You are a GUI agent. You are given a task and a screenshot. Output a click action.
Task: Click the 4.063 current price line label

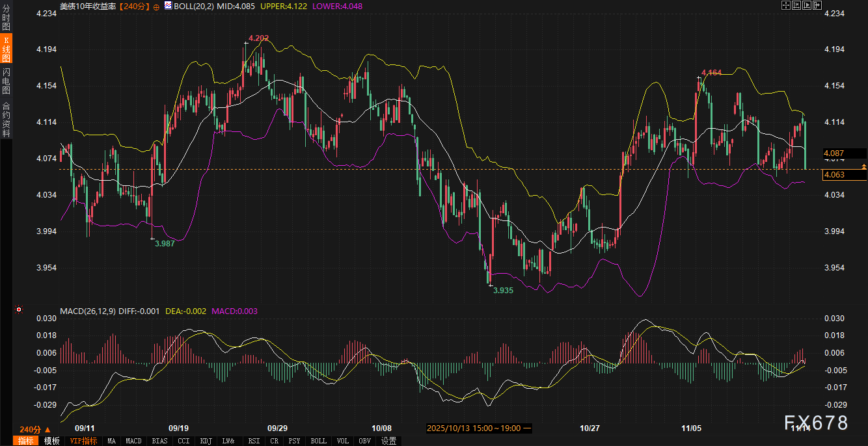834,174
